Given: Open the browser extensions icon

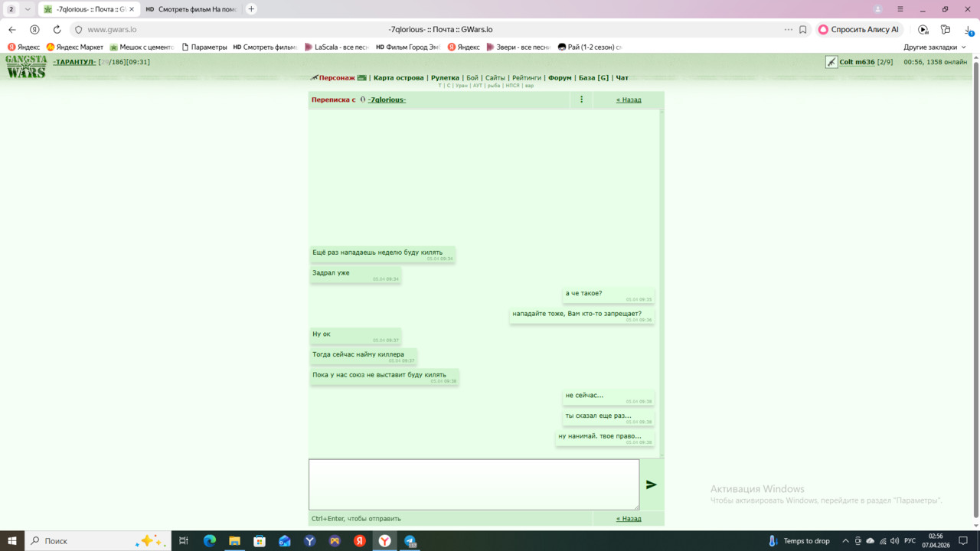Looking at the screenshot, I should tap(946, 30).
